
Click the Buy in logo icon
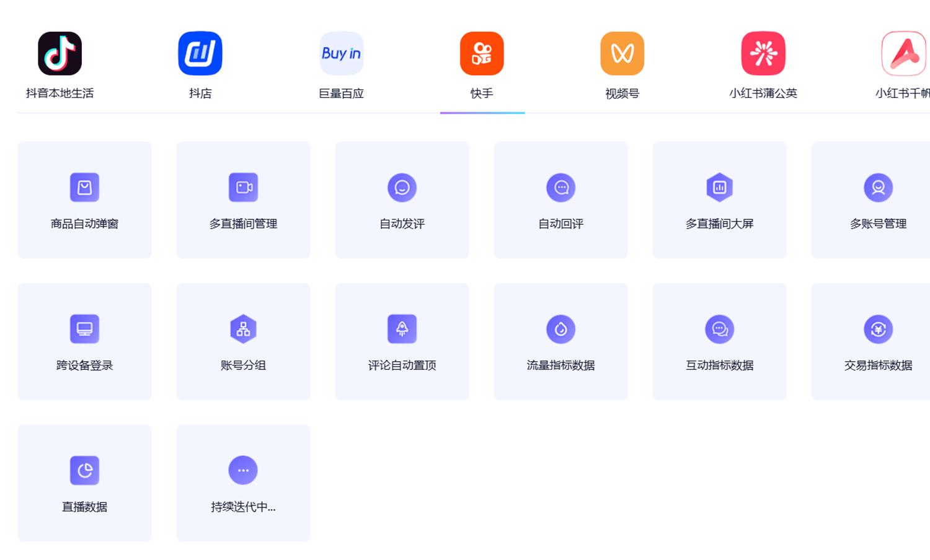point(341,53)
